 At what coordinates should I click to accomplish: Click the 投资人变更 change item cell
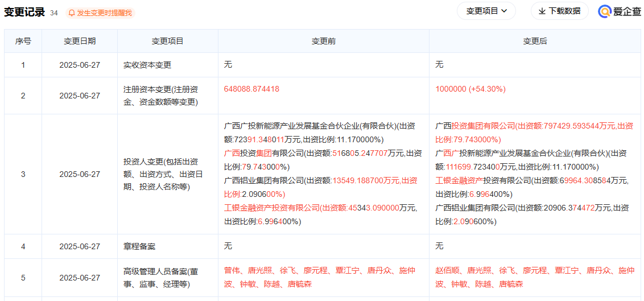[x=161, y=174]
